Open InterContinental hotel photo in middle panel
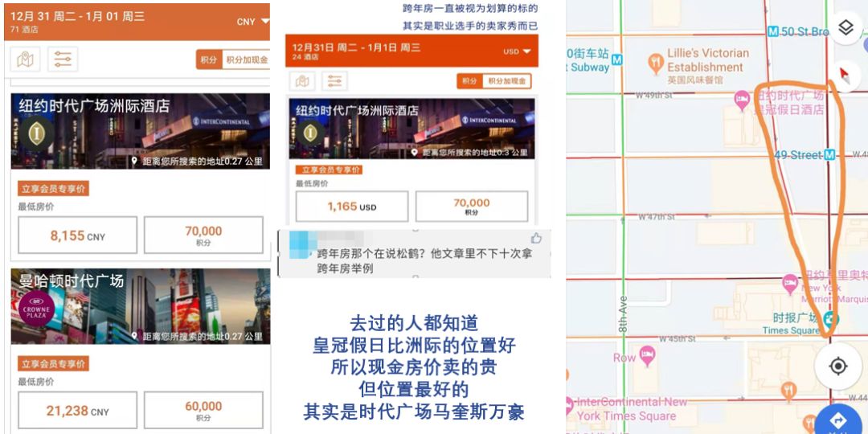This screenshot has width=868, height=434. (x=411, y=129)
